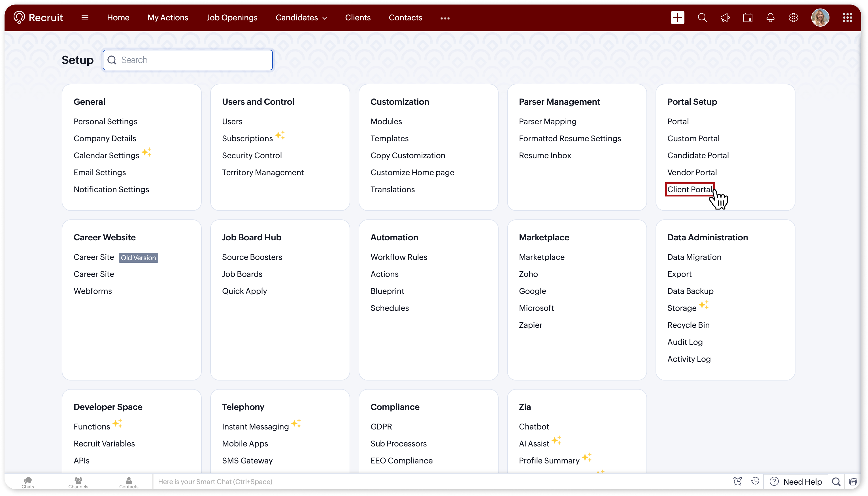Image resolution: width=868 pixels, height=496 pixels.
Task: Click the Need Help button
Action: pos(796,482)
